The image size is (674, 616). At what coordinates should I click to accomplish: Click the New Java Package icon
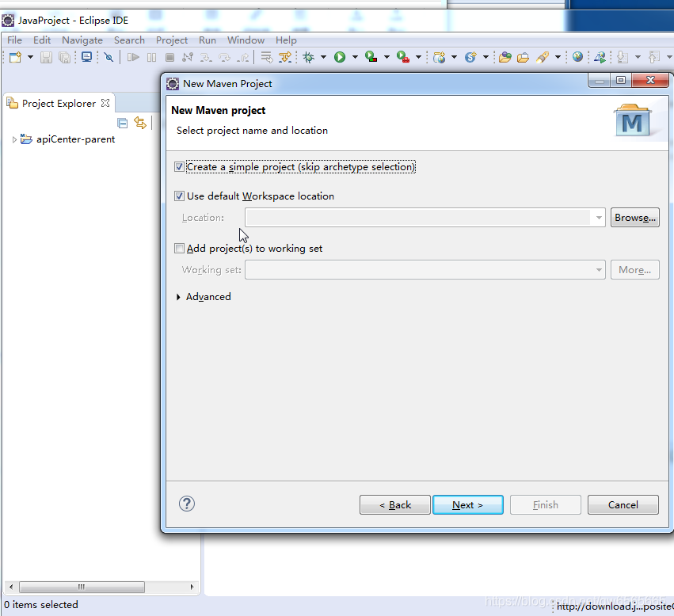[x=440, y=57]
